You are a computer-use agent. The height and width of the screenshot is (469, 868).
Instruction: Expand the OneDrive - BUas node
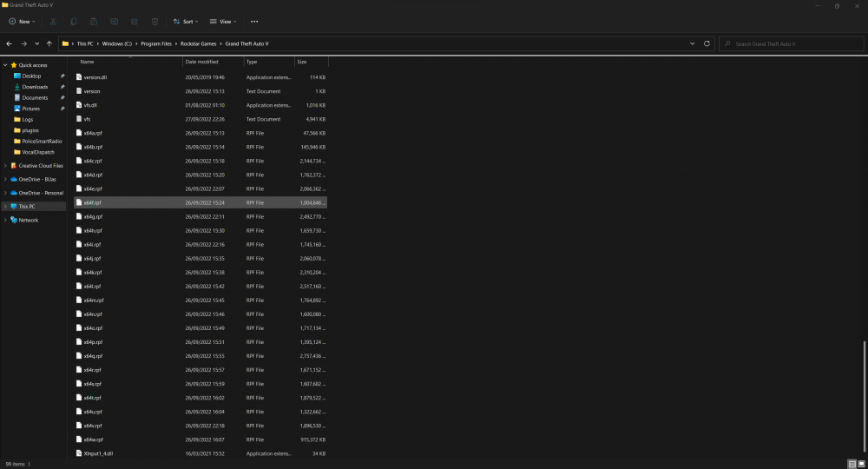5,180
